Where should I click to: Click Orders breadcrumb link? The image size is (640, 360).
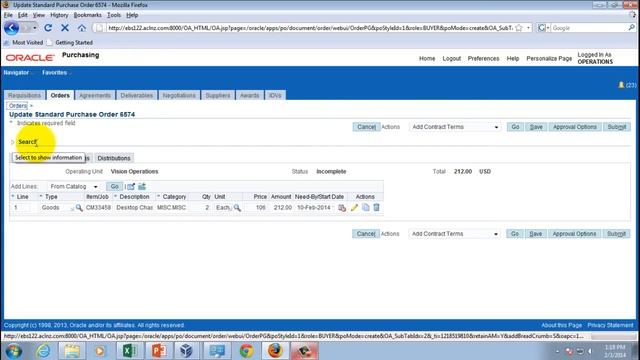[x=18, y=106]
